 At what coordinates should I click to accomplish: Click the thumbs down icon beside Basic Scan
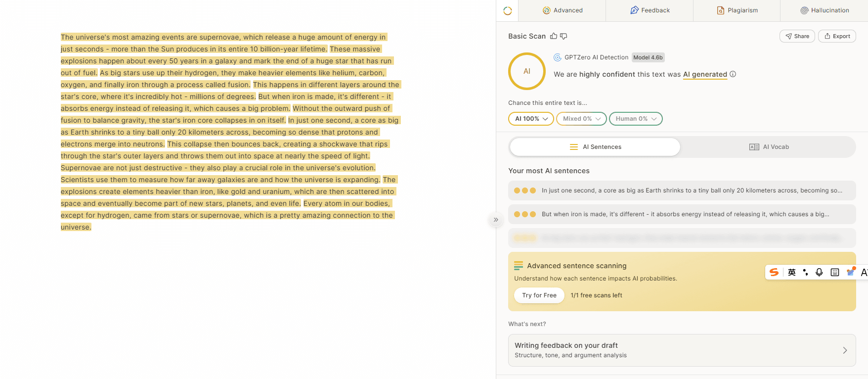[x=564, y=36]
